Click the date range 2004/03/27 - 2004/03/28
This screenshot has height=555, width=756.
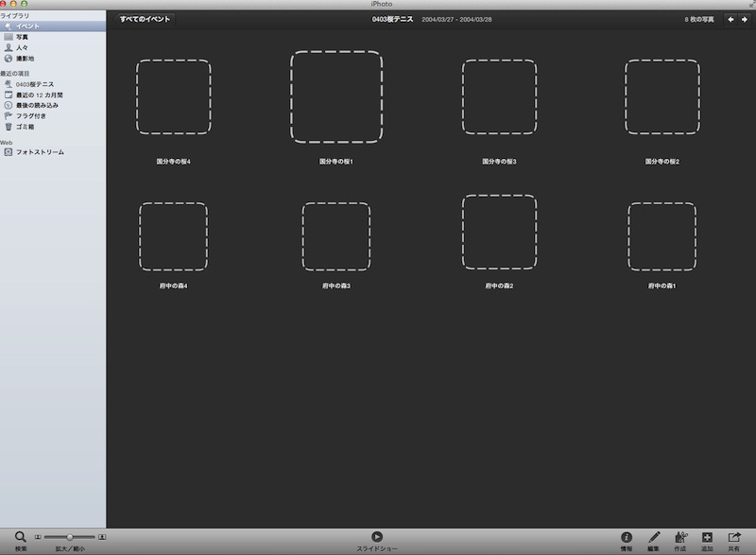tap(456, 19)
